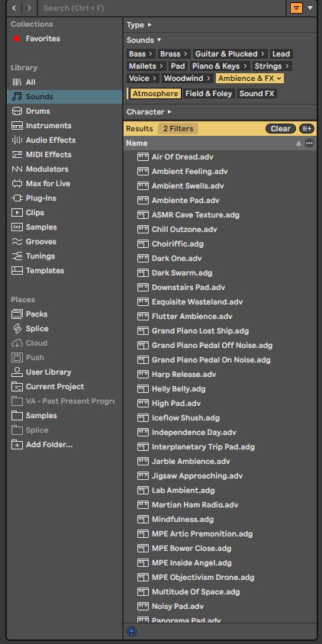Toggle the orange filter view button
This screenshot has height=644, width=322.
pyautogui.click(x=296, y=8)
